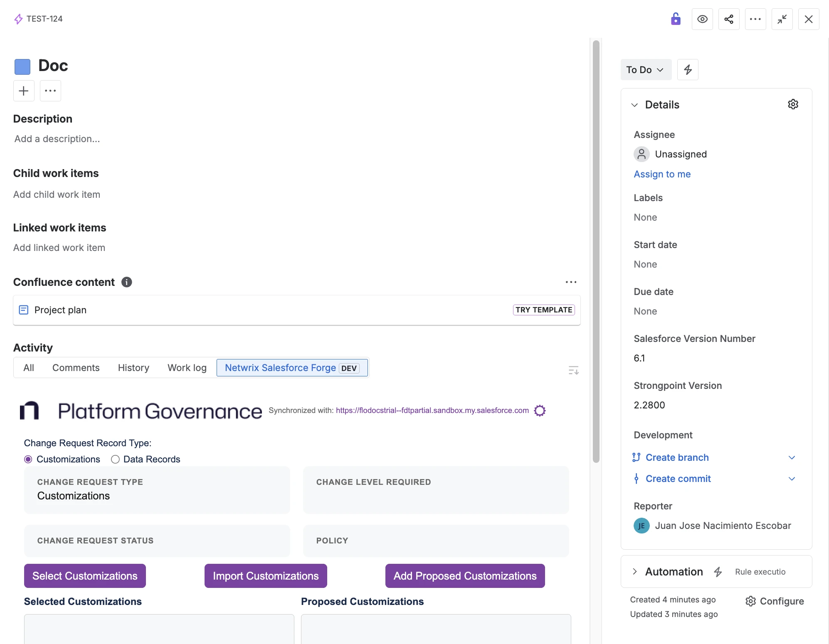Click the purple unlock restrictions icon
Image resolution: width=829 pixels, height=644 pixels.
[x=676, y=19]
